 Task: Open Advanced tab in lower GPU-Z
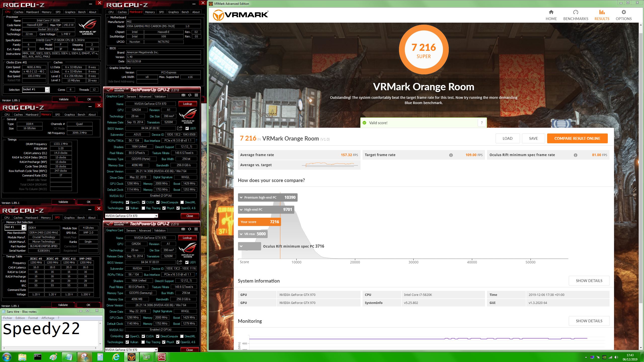[x=145, y=231]
